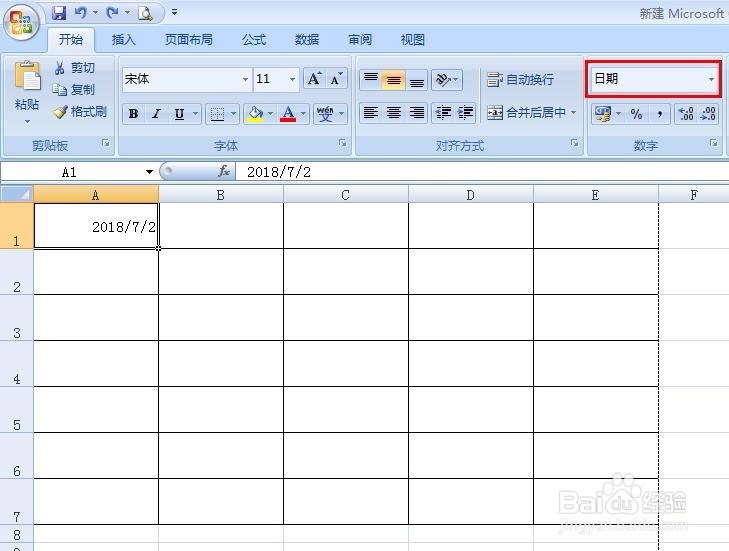Click 合并后居中 merge and center

[526, 113]
